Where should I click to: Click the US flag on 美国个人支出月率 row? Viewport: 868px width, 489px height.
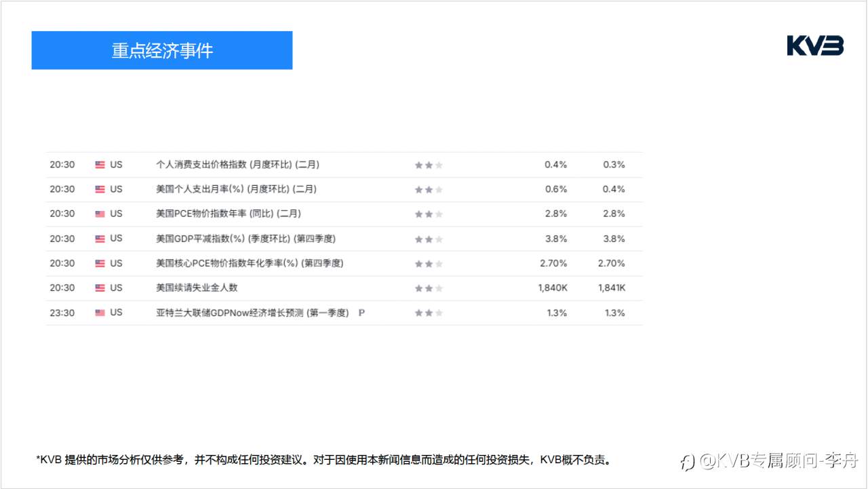pos(99,189)
